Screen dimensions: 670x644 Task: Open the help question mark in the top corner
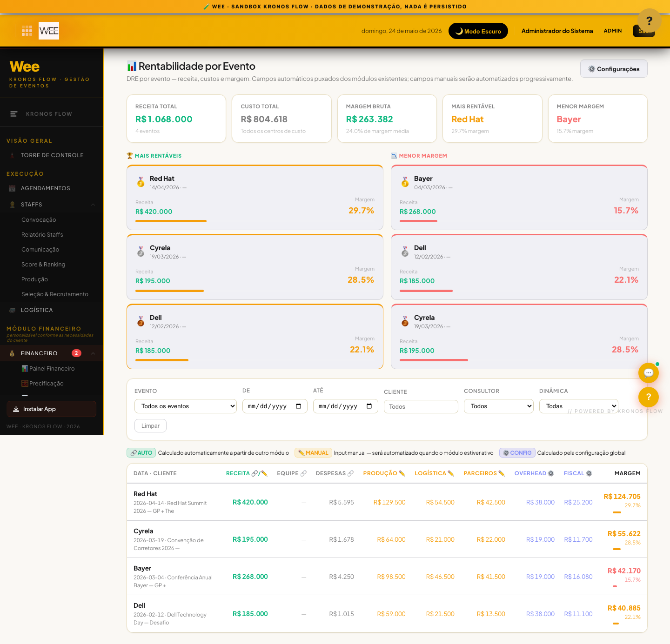[x=650, y=20]
